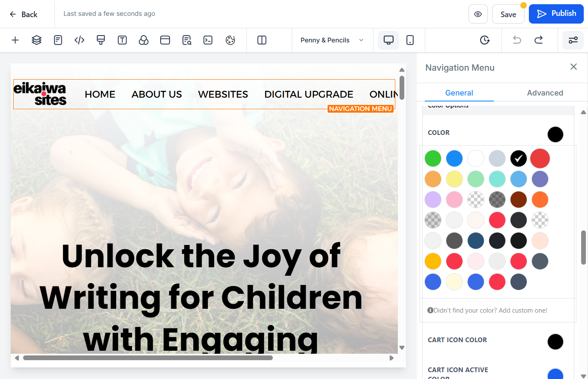Screen dimensions: 588x379
Task: Click the terminal prompt icon
Action: click(x=208, y=40)
